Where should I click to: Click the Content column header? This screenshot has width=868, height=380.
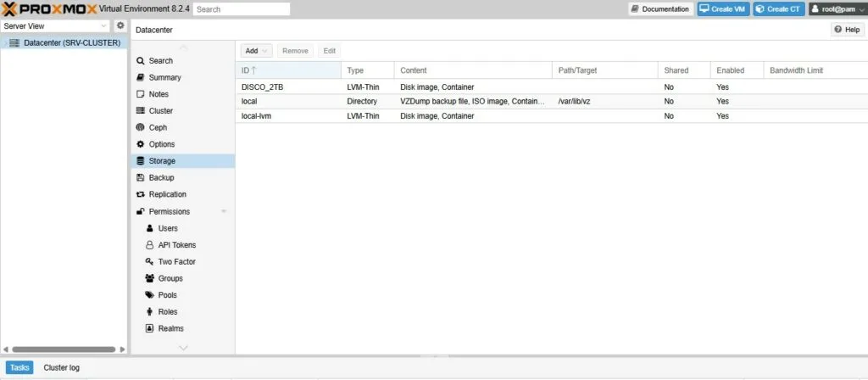tap(473, 70)
